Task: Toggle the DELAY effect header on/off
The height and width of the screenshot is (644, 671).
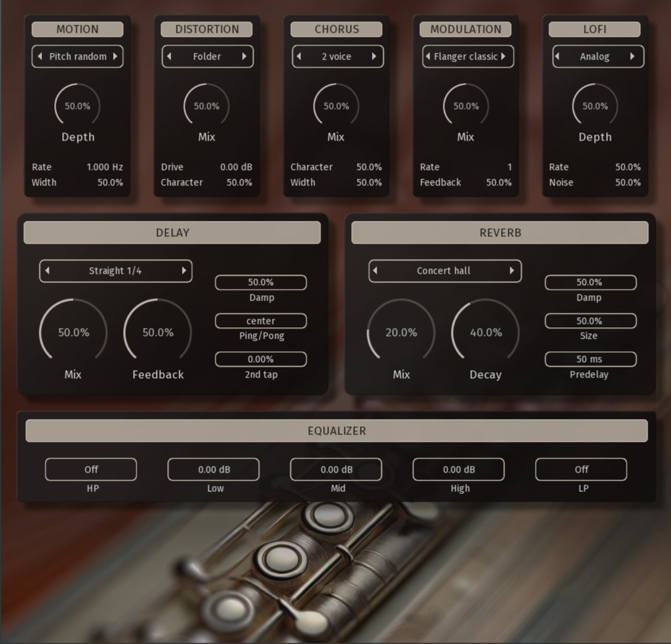Action: tap(172, 233)
